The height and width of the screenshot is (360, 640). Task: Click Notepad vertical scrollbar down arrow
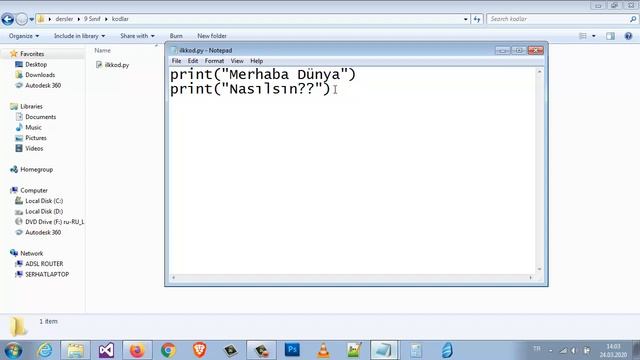pyautogui.click(x=540, y=269)
